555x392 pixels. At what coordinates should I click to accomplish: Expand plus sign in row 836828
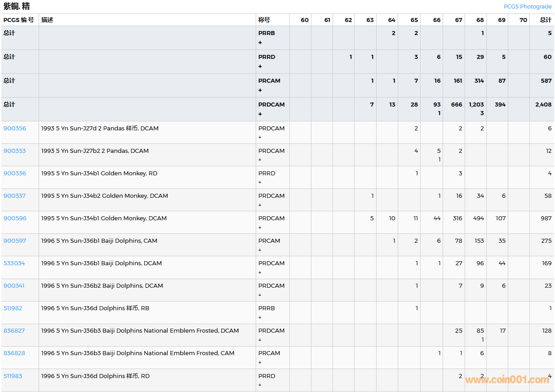(260, 362)
